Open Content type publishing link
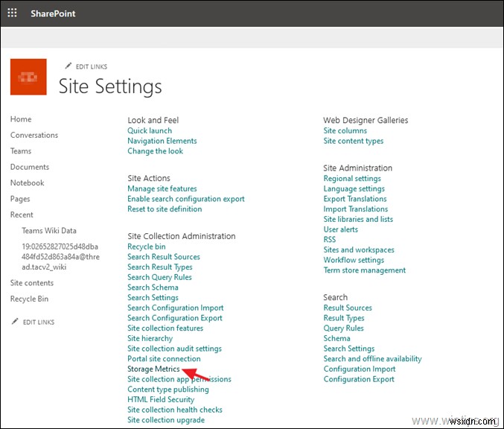This screenshot has width=504, height=429. [168, 390]
